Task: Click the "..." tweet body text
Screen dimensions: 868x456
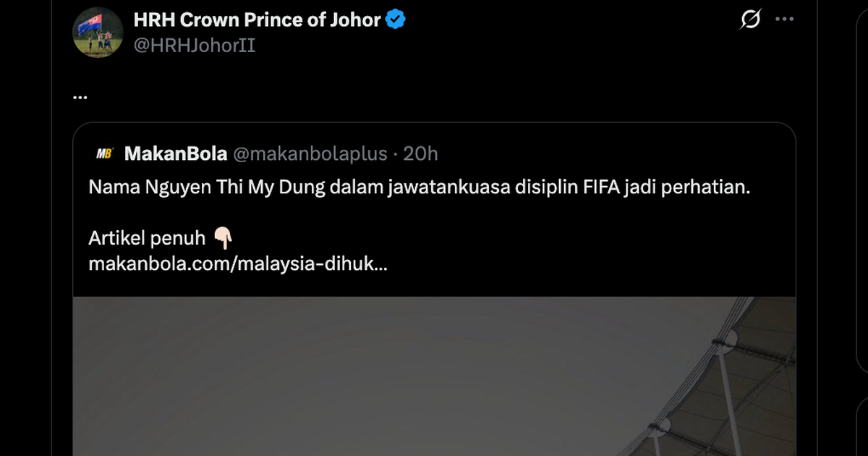Action: pos(80,95)
